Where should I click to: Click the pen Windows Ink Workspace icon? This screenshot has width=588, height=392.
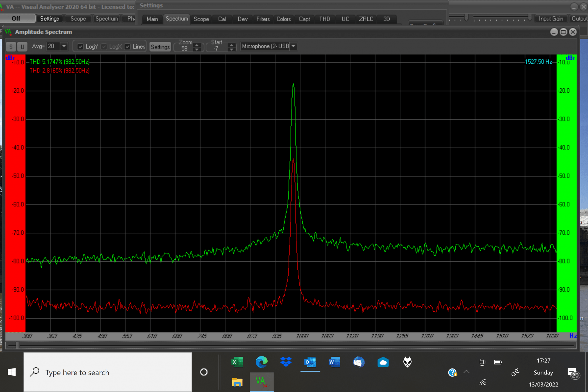(x=515, y=372)
